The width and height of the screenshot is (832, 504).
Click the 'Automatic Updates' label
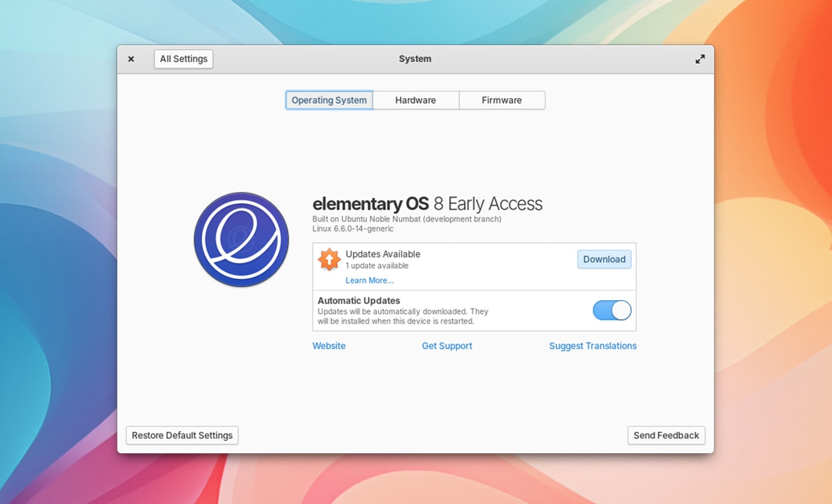point(359,301)
